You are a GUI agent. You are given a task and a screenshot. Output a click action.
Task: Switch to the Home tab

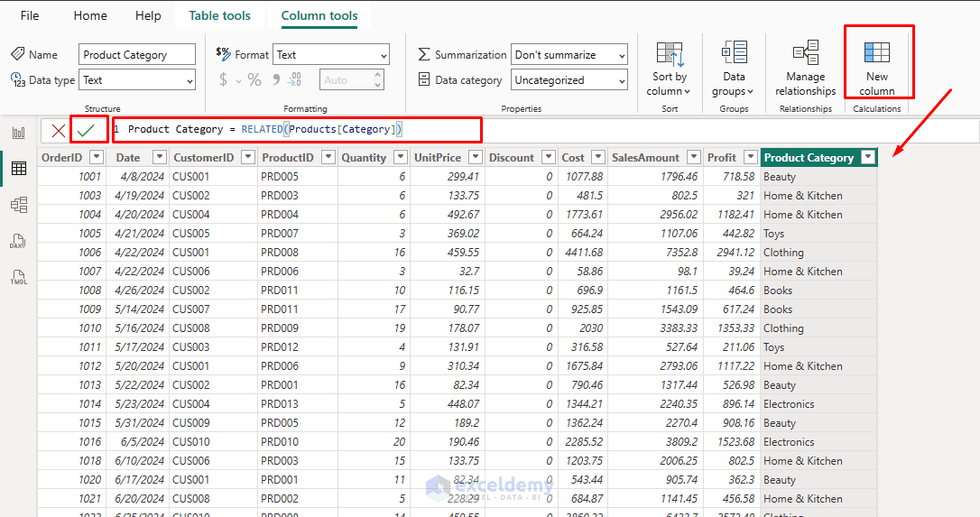coord(90,15)
